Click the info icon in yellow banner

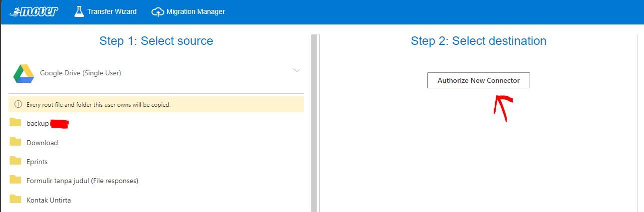pyautogui.click(x=18, y=105)
